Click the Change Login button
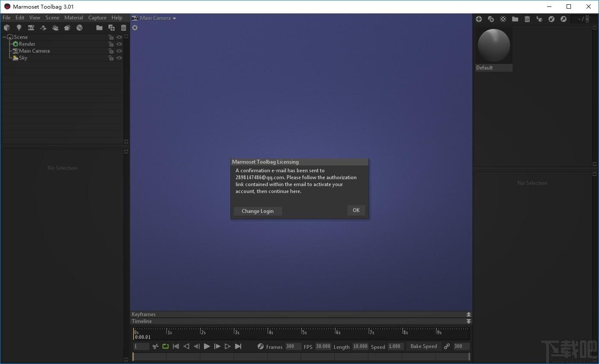 pos(258,211)
